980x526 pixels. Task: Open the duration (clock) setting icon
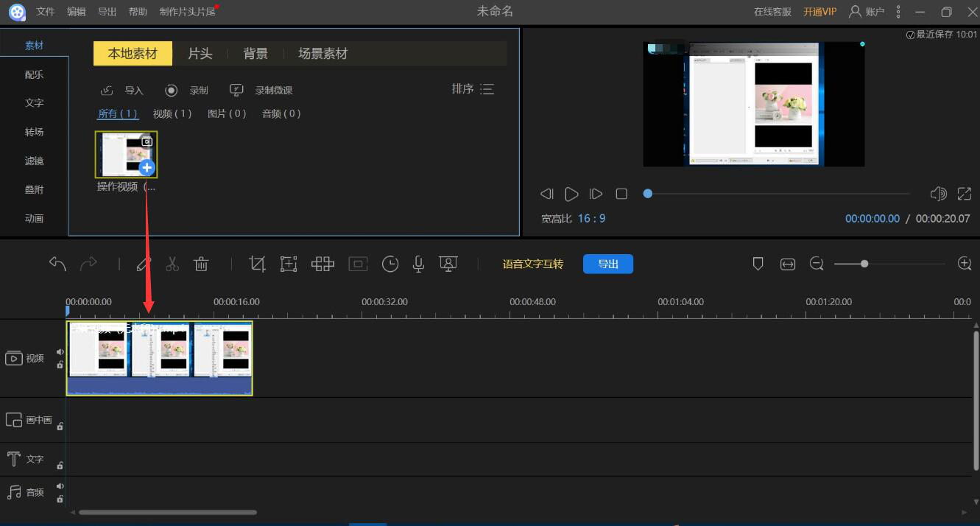390,264
